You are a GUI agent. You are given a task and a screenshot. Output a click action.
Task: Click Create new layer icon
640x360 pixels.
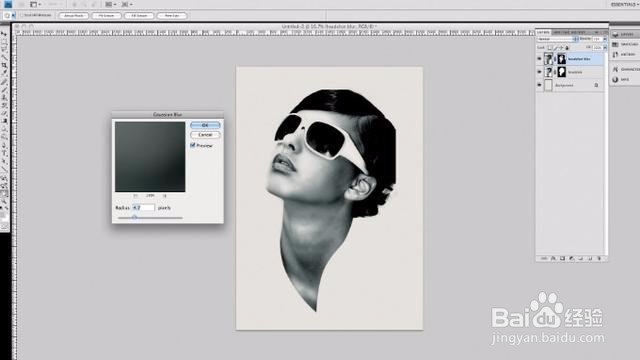[x=590, y=258]
